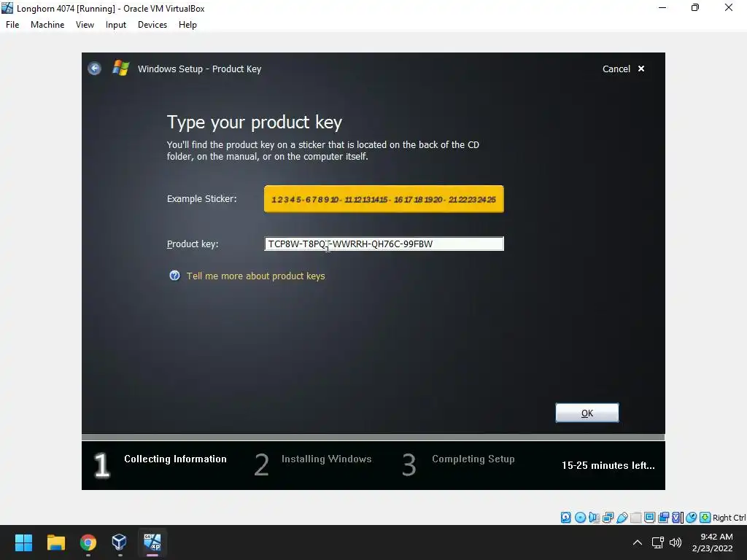Click the back arrow in Windows Setup

click(94, 69)
